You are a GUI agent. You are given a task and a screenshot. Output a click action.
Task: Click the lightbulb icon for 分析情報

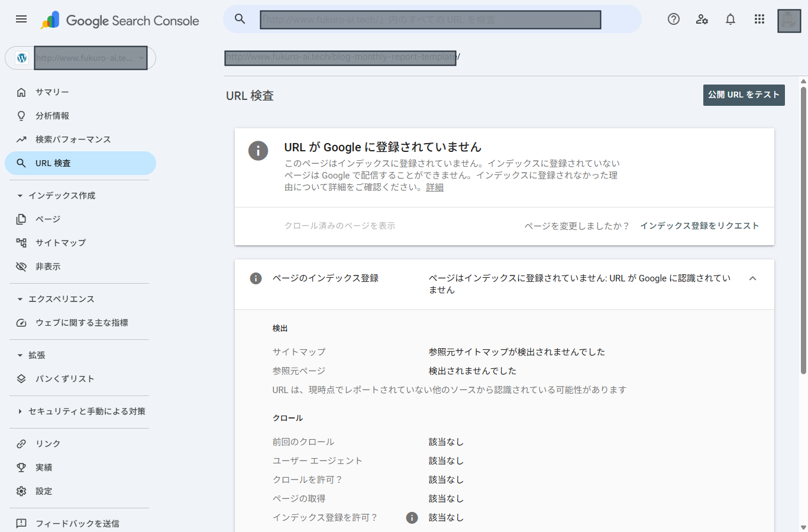coord(21,116)
